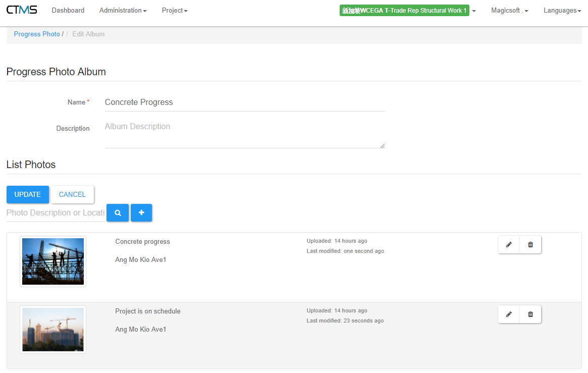Click the 'List Photos' heading
The height and width of the screenshot is (373, 588).
click(31, 165)
